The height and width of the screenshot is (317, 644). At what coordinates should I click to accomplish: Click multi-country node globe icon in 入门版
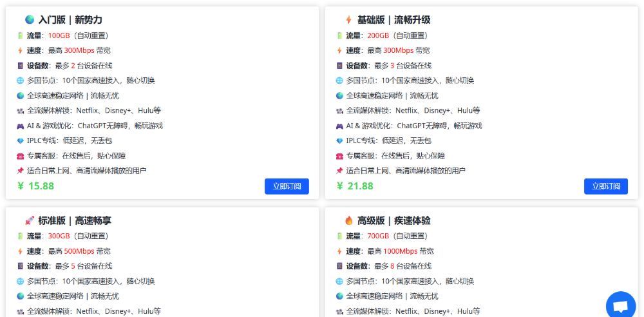click(x=20, y=81)
